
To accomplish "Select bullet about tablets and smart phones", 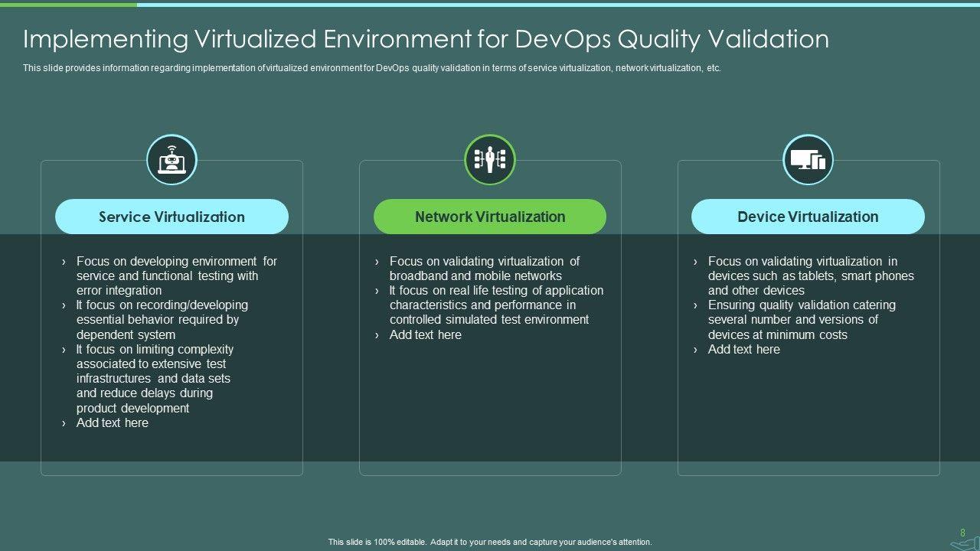I will point(808,275).
